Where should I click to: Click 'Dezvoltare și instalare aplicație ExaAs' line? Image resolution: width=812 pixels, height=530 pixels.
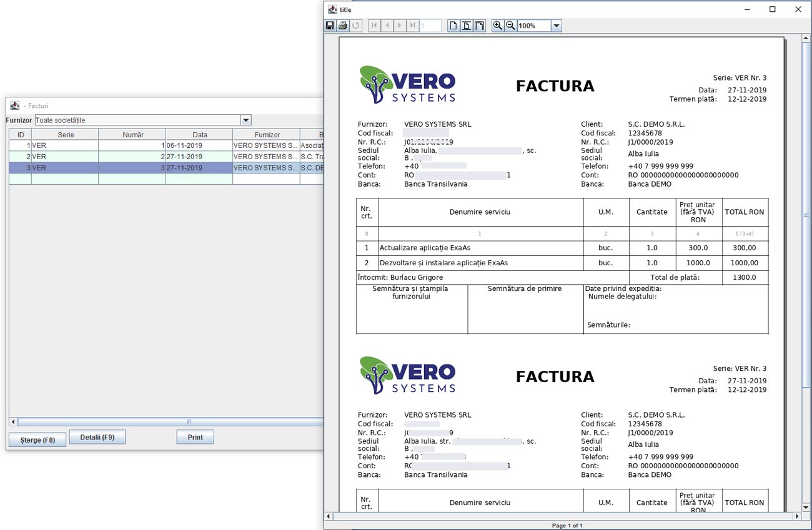point(443,263)
